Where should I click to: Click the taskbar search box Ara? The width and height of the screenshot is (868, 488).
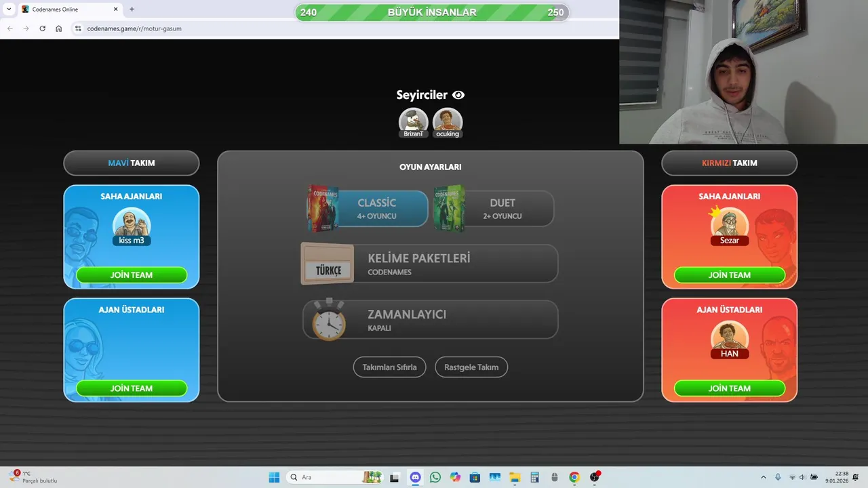[334, 477]
